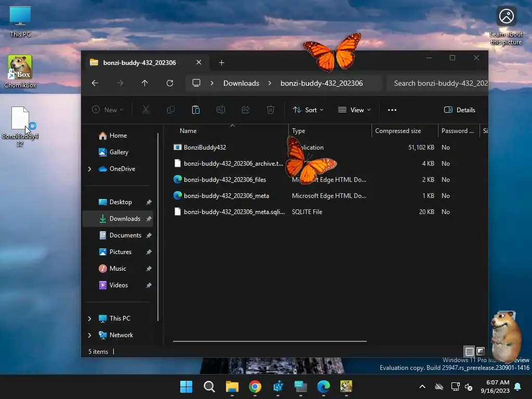Switch to large thumbnails view icon in the status bar

tap(481, 351)
